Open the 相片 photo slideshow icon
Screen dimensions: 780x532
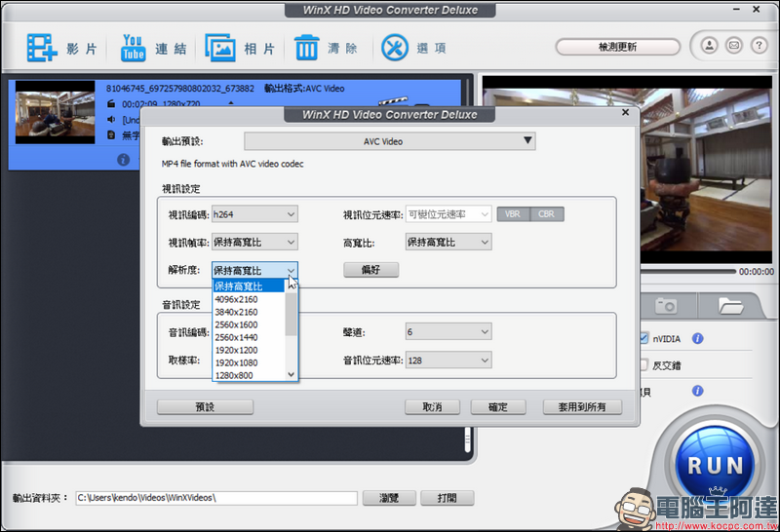pos(221,47)
